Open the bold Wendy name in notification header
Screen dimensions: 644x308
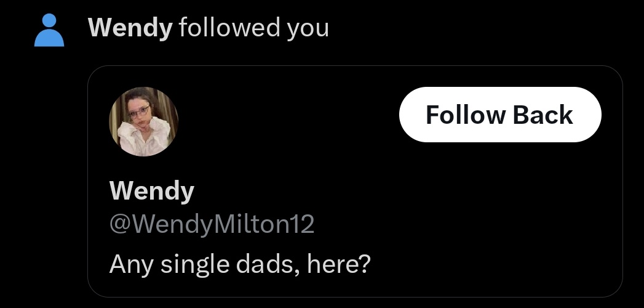130,28
